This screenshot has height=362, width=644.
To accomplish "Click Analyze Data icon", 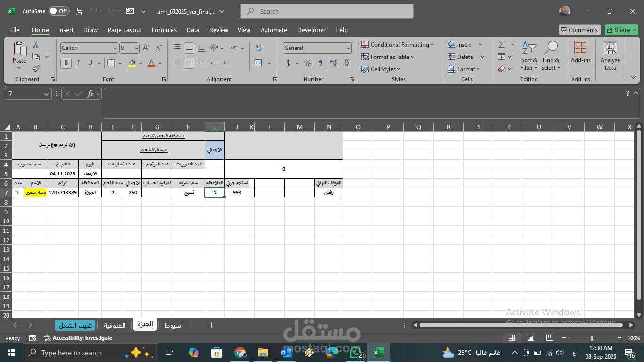I will pyautogui.click(x=611, y=56).
